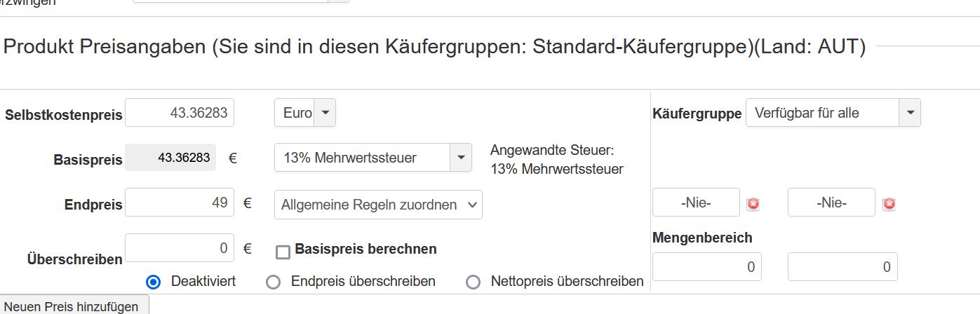Viewport: 980px width, 314px height.
Task: Select Nettopreis überschreiben radio button
Action: point(474,282)
